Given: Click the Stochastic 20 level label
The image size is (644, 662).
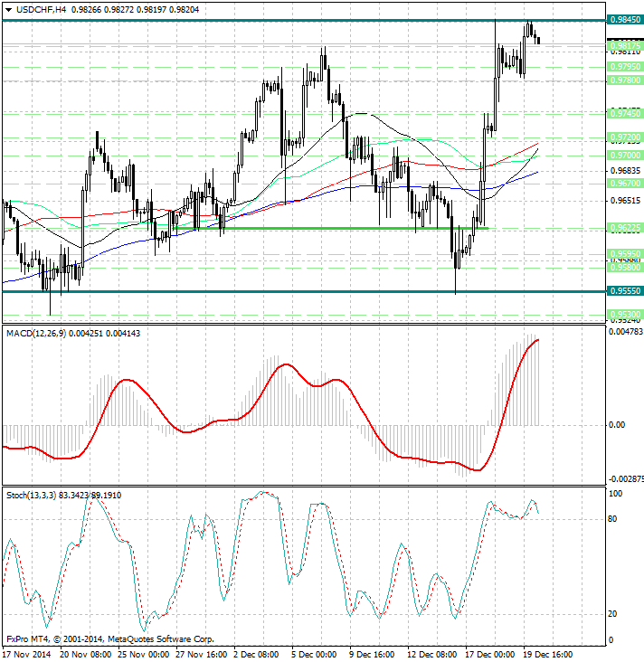Looking at the screenshot, I should (612, 614).
